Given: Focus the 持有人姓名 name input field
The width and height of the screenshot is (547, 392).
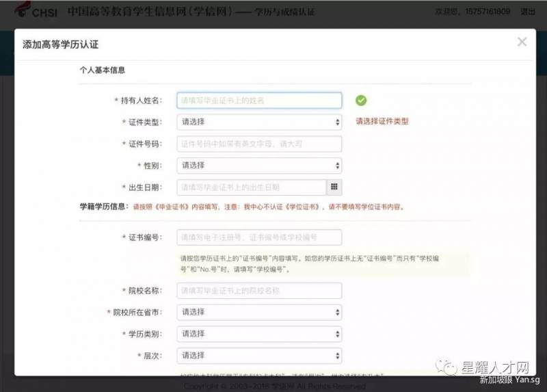Looking at the screenshot, I should click(x=258, y=101).
